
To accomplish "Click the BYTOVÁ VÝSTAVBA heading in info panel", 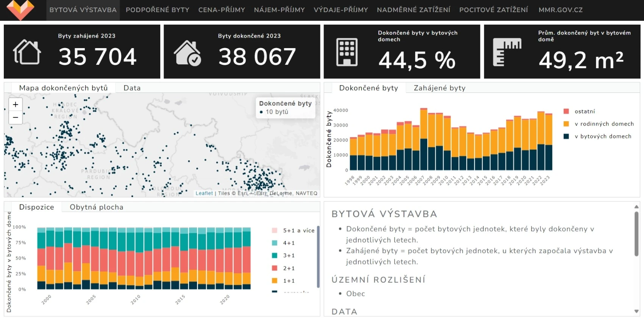I will pos(384,214).
